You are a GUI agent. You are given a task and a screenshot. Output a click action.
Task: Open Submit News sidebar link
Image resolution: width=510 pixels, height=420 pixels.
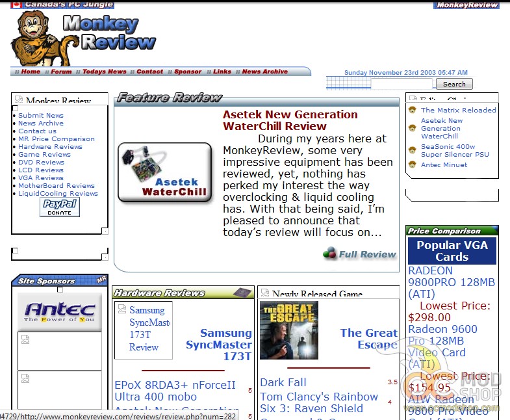(41, 115)
